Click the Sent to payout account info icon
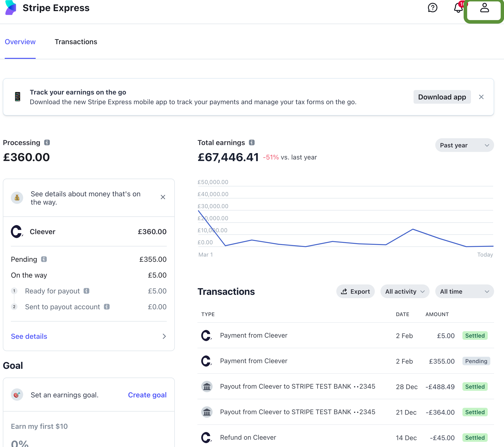This screenshot has height=447, width=504. pyautogui.click(x=107, y=307)
